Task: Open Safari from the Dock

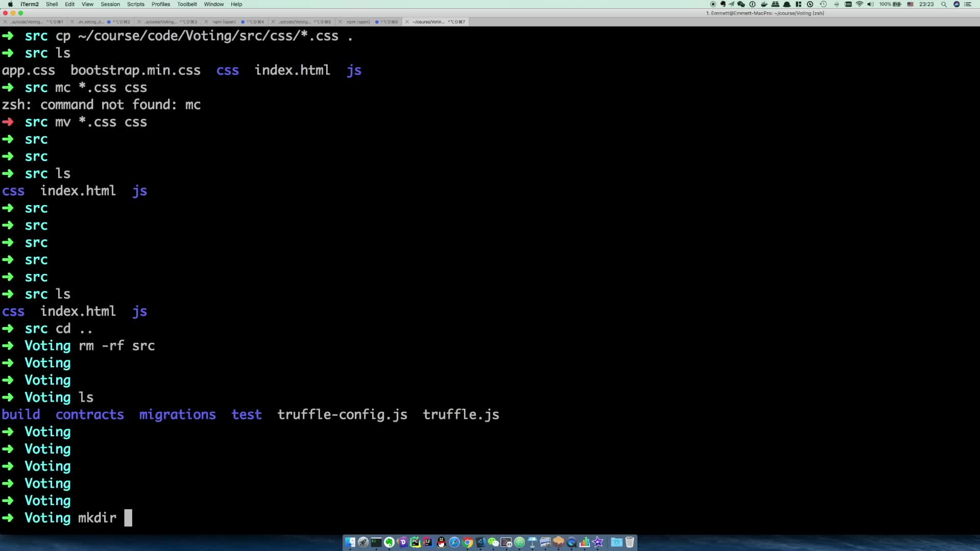Action: tap(454, 542)
